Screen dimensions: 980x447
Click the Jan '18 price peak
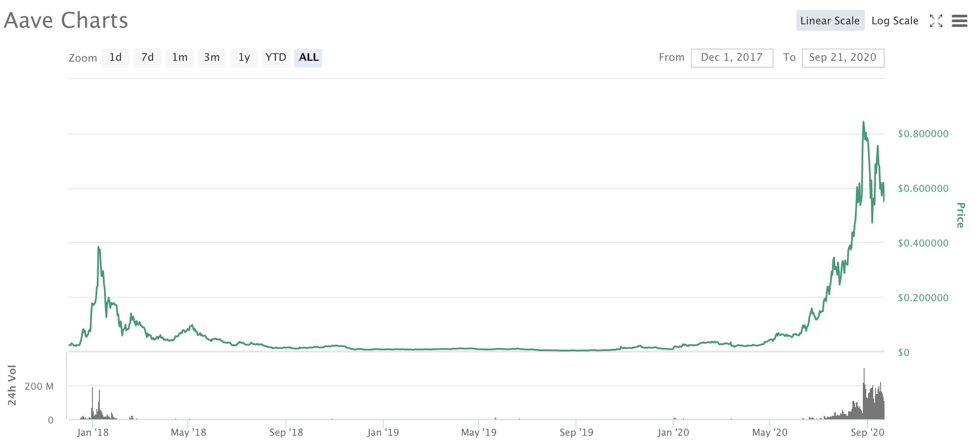coord(99,247)
